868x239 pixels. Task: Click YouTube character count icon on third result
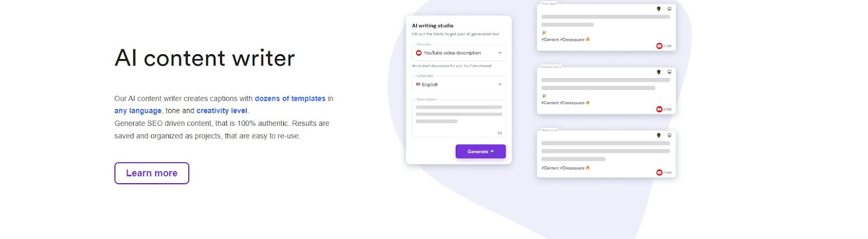[x=659, y=173]
